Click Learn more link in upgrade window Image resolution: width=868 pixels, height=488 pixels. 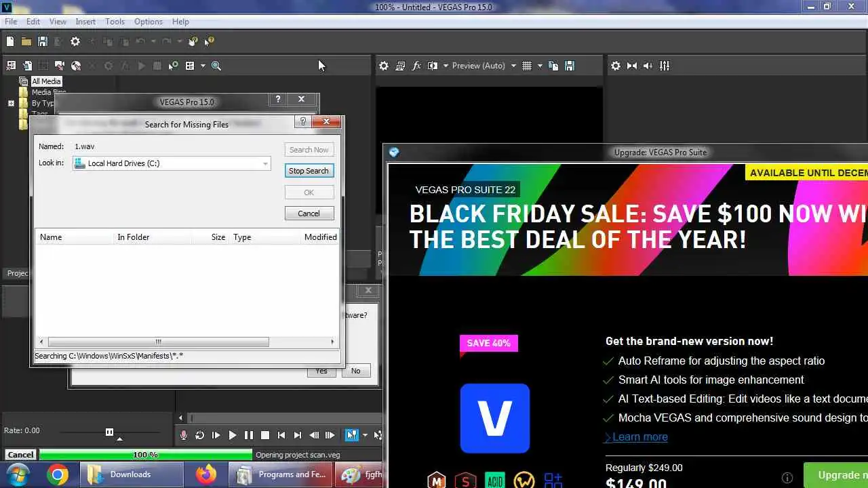tap(639, 437)
